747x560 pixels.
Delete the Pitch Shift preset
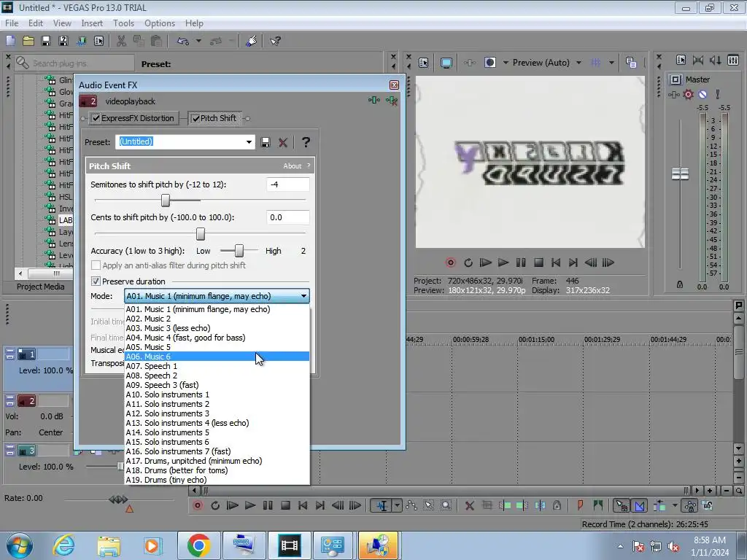[x=283, y=142]
